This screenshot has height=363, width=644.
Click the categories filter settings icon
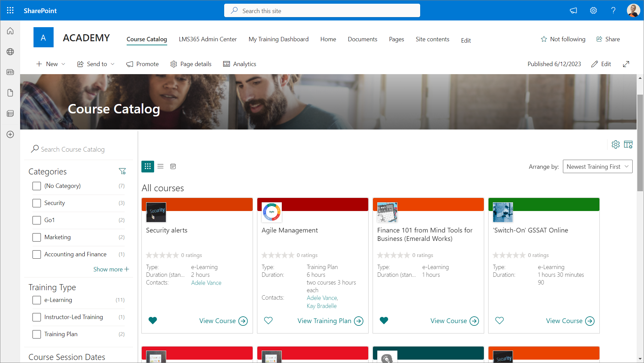click(x=122, y=171)
